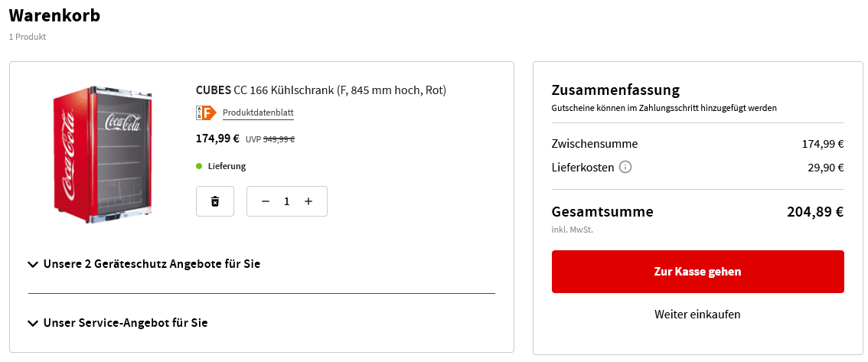Decrease quantity with the minus icon
This screenshot has height=362, width=868.
click(266, 201)
